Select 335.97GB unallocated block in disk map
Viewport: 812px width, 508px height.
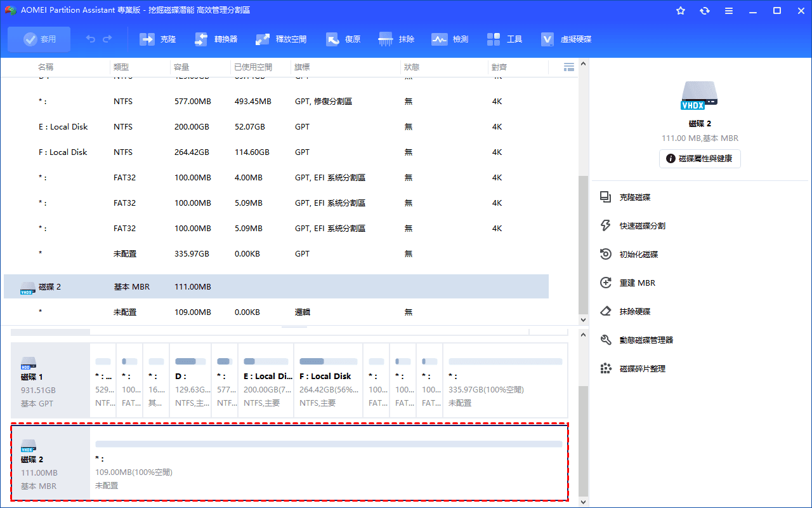point(505,380)
